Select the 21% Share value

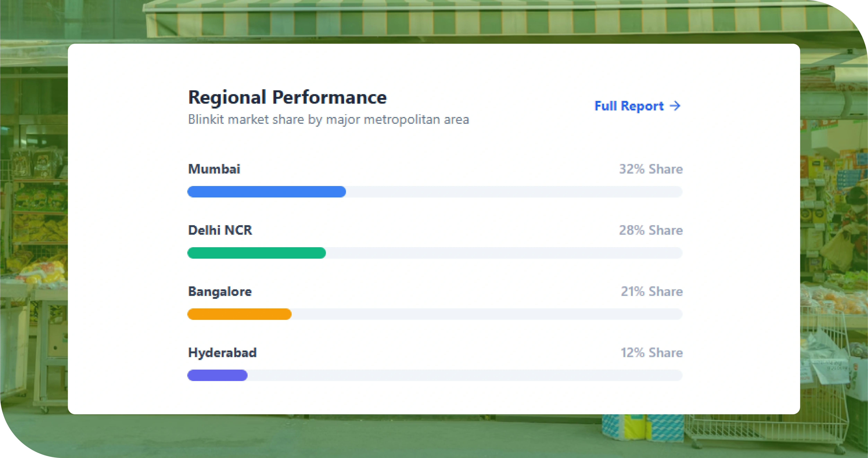(651, 291)
